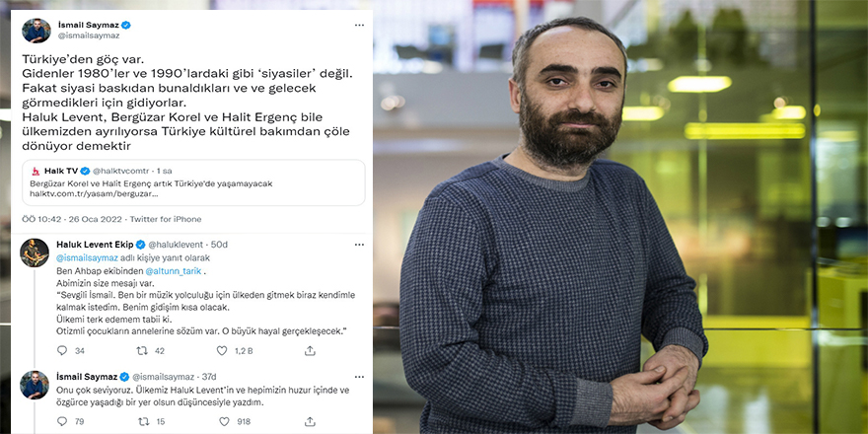868x434 pixels.
Task: Open the more options menu on İsmail Saymaz's main tweet
Action: click(359, 26)
